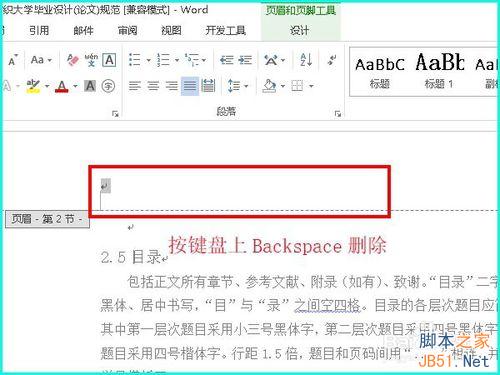Image resolution: width=500 pixels, height=375 pixels.
Task: Apply paragraph shading bucket
Action: (270, 86)
